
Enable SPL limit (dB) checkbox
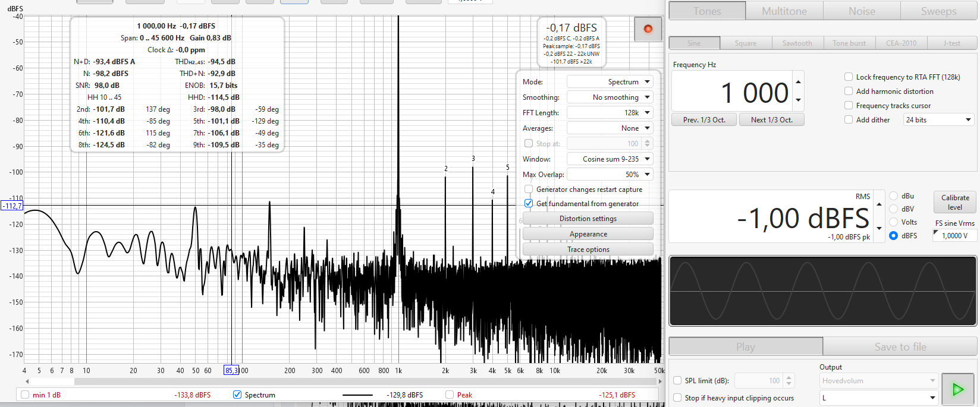677,381
